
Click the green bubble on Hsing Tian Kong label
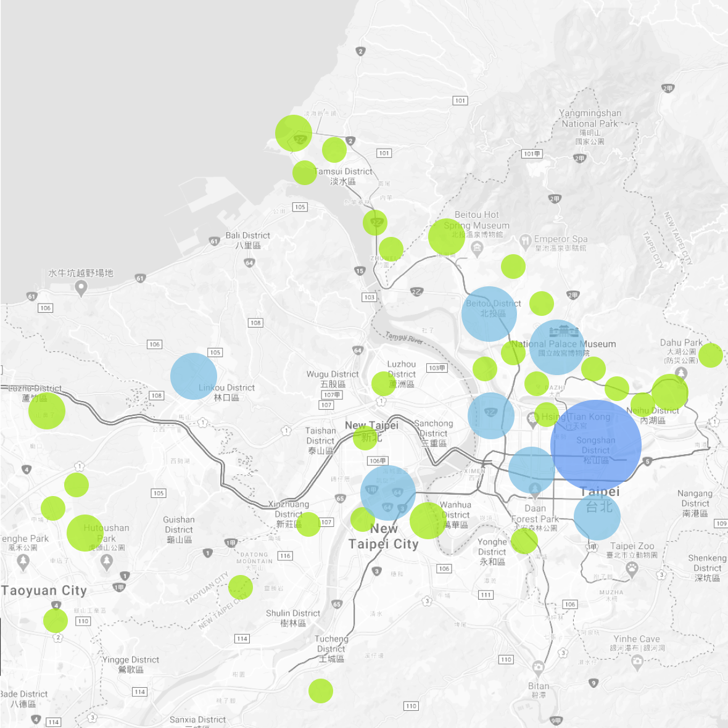point(547,415)
